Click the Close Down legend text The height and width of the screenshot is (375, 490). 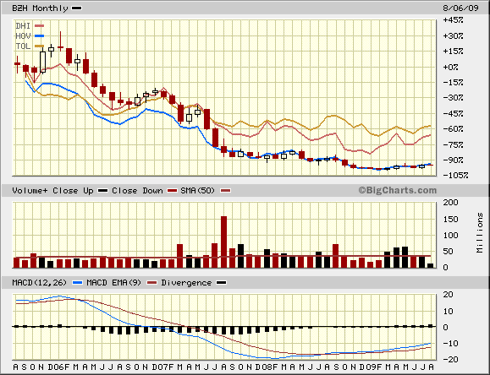[x=137, y=191]
